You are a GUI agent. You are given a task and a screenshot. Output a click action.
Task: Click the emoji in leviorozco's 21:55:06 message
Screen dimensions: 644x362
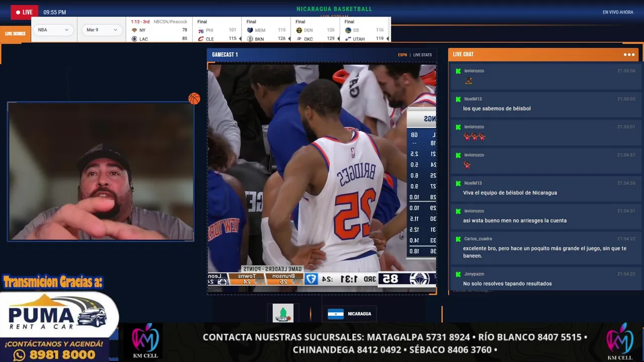point(468,80)
